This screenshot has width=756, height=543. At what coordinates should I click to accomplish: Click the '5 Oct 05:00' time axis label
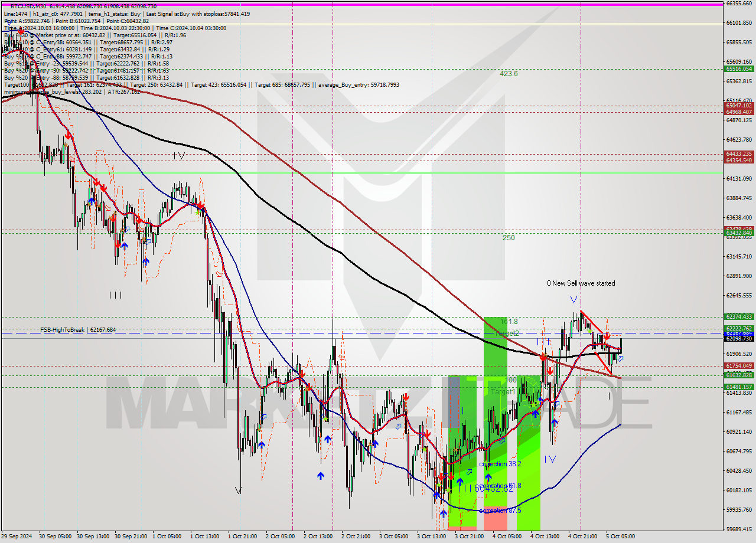[620, 537]
